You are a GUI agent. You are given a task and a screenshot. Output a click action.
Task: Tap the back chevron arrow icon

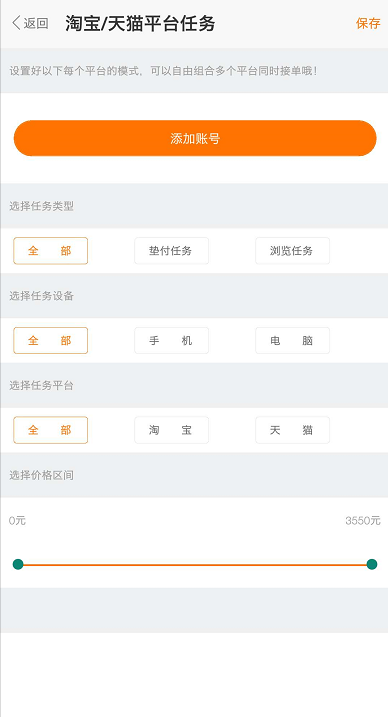(x=16, y=23)
